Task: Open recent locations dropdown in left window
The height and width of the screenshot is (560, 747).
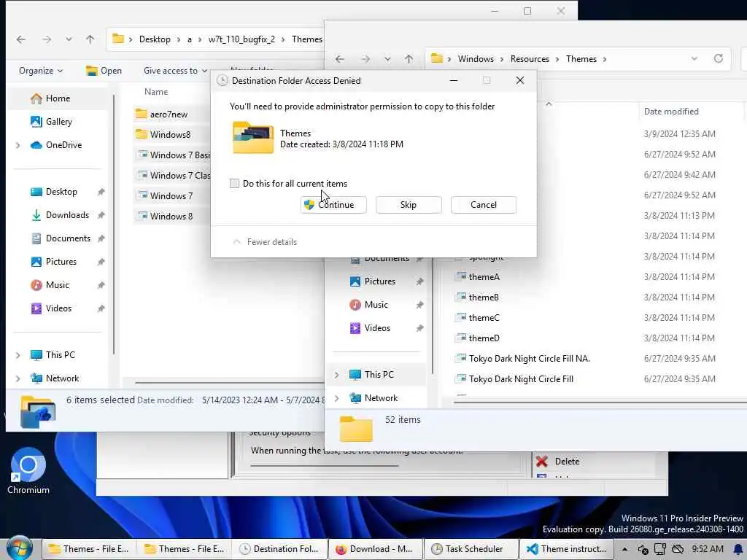Action: [x=69, y=39]
